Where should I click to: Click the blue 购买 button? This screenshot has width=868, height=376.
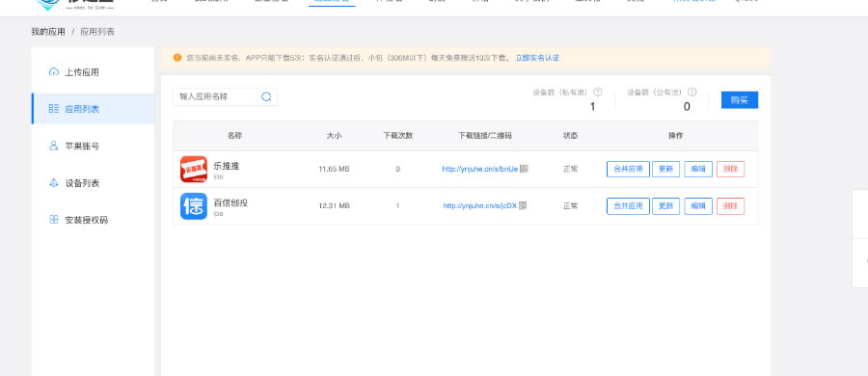coord(740,100)
